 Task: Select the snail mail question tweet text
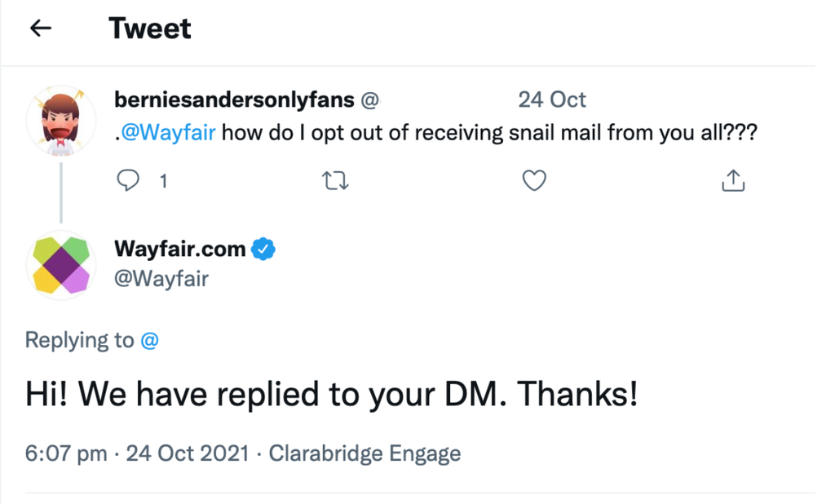tap(489, 132)
